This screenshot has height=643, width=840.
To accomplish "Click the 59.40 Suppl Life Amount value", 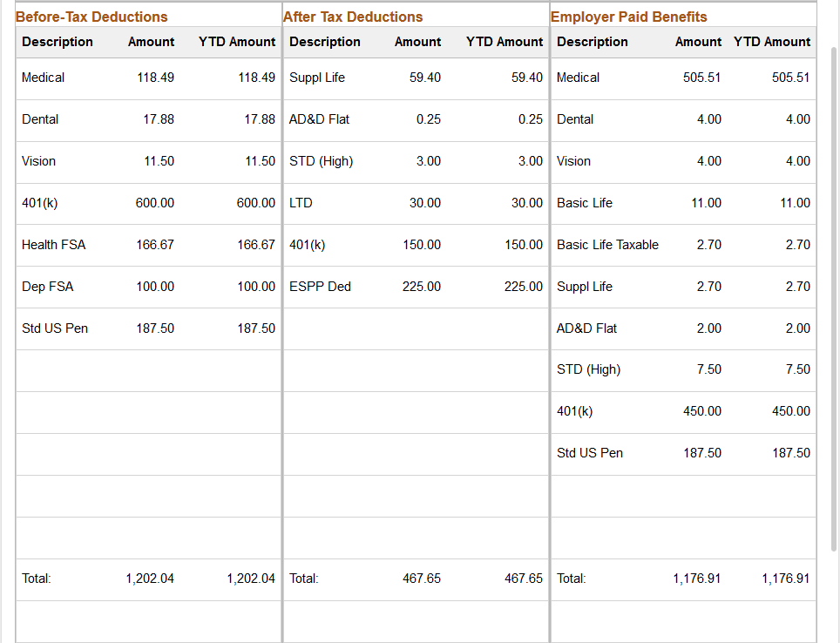I will click(x=425, y=78).
